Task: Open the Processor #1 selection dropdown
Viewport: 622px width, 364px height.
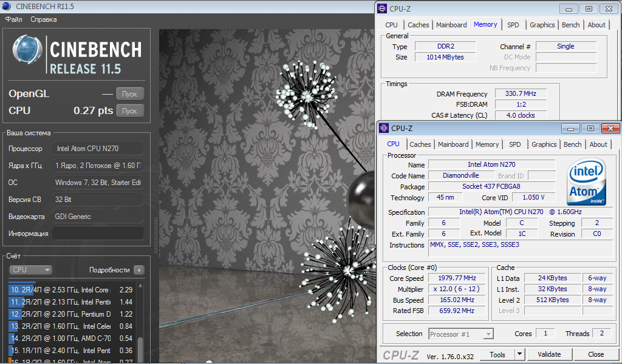Action: [x=461, y=334]
